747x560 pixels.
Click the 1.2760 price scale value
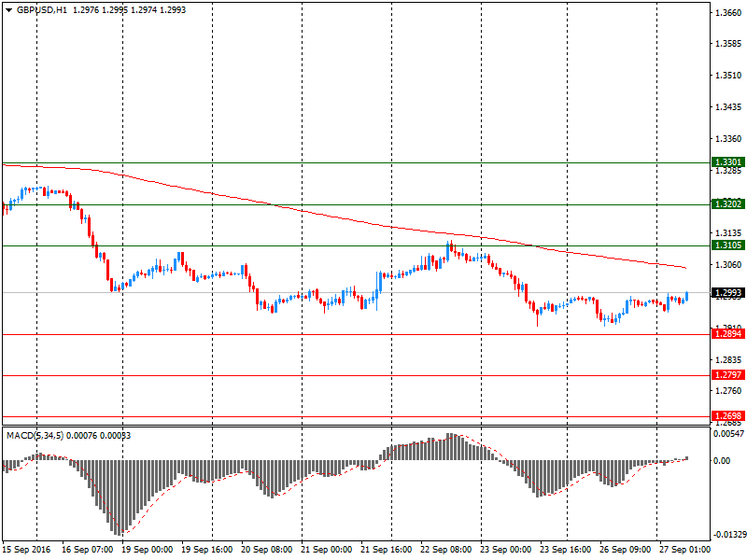(x=728, y=390)
